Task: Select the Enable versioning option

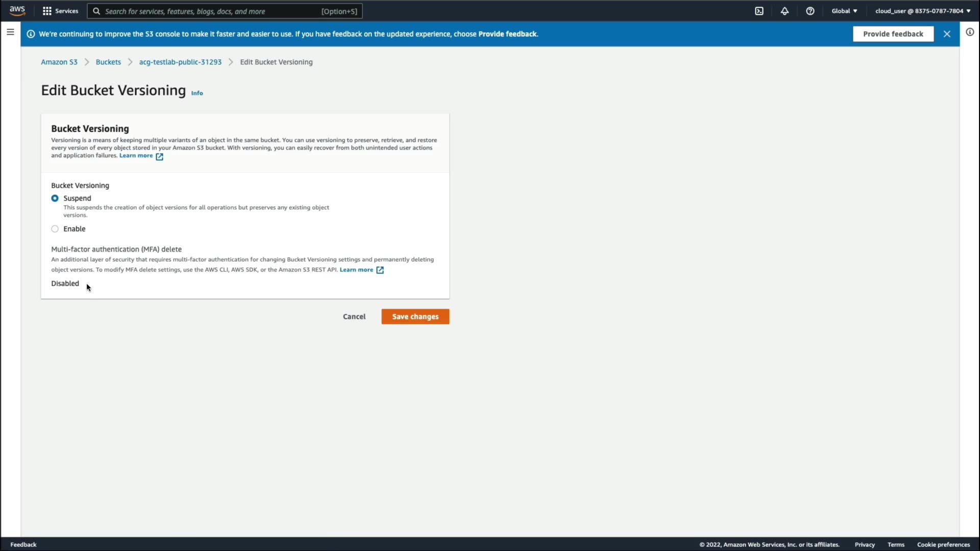Action: [55, 229]
